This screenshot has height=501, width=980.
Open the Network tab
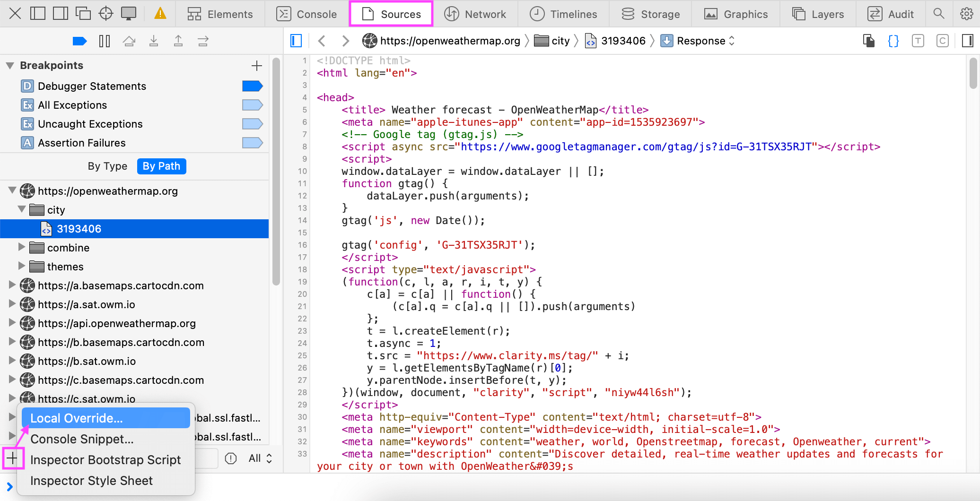pos(475,14)
